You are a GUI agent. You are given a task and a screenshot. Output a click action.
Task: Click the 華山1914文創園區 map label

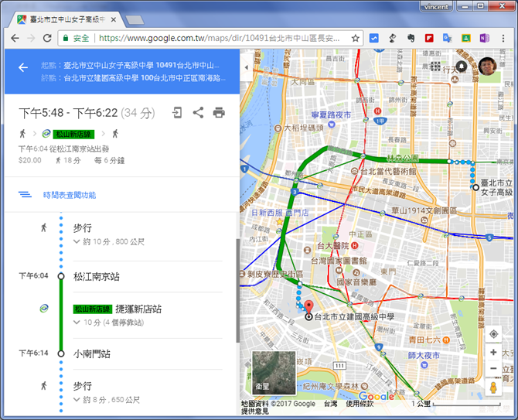[x=424, y=210]
